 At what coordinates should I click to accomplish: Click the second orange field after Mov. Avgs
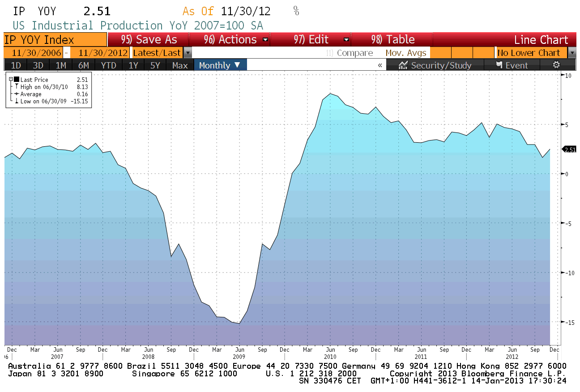pos(462,53)
